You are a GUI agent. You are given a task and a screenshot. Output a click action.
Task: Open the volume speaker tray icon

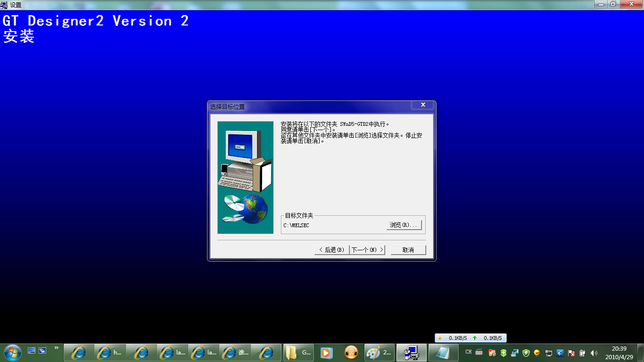coord(594,353)
